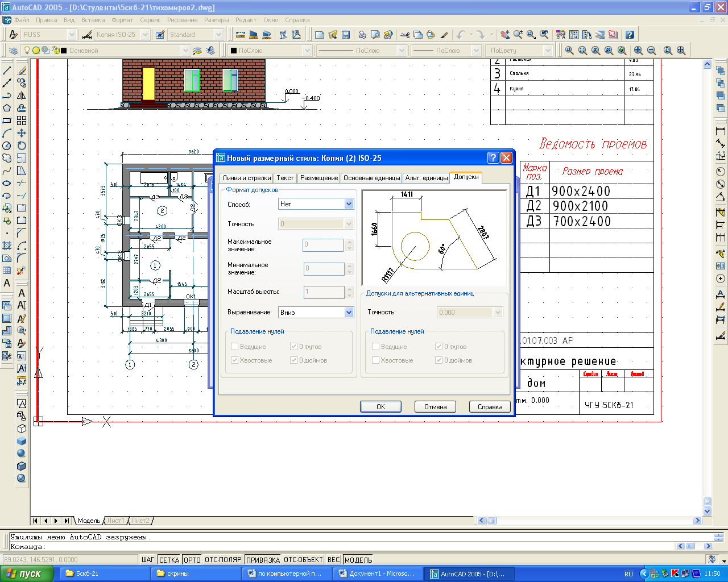The image size is (728, 582).
Task: Click the Save floppy disk icon
Action: (x=346, y=35)
